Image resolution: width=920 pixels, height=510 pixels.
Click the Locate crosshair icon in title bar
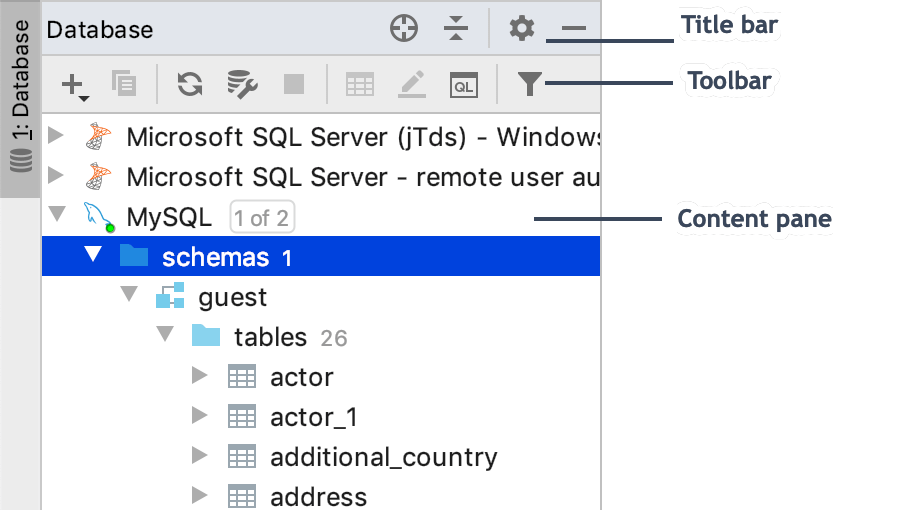[403, 29]
